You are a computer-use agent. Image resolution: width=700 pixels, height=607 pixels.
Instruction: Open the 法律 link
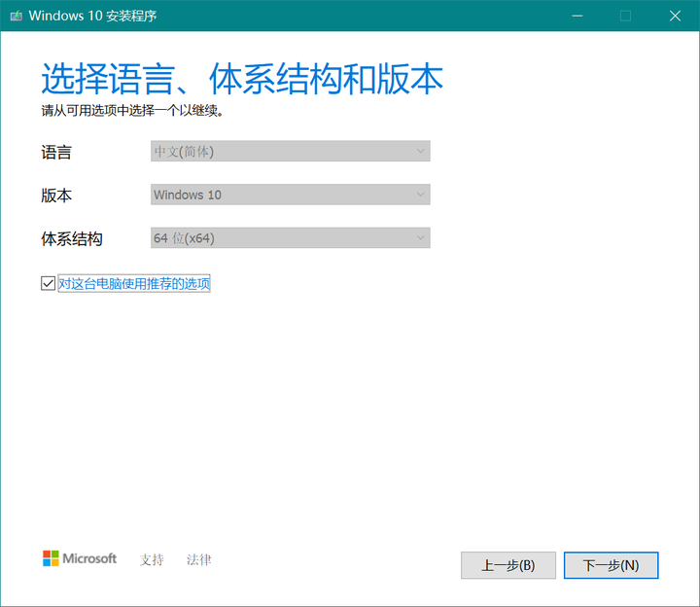(x=198, y=559)
